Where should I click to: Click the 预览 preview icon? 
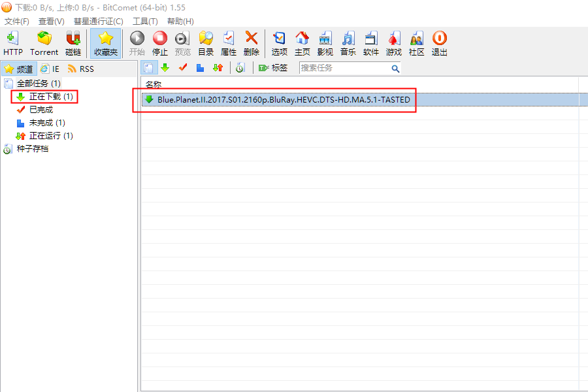(x=183, y=43)
